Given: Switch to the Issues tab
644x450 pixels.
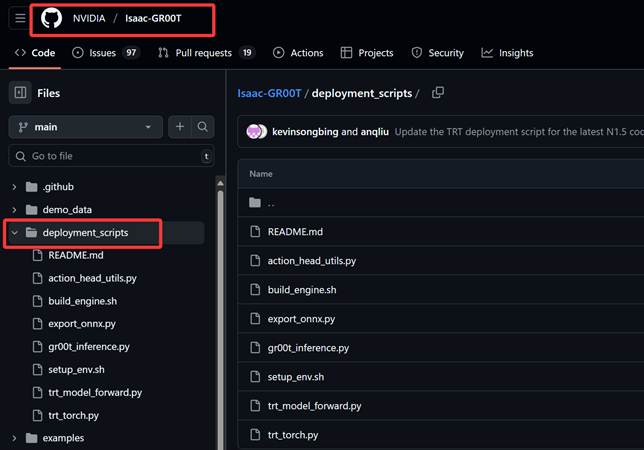Looking at the screenshot, I should (x=105, y=53).
